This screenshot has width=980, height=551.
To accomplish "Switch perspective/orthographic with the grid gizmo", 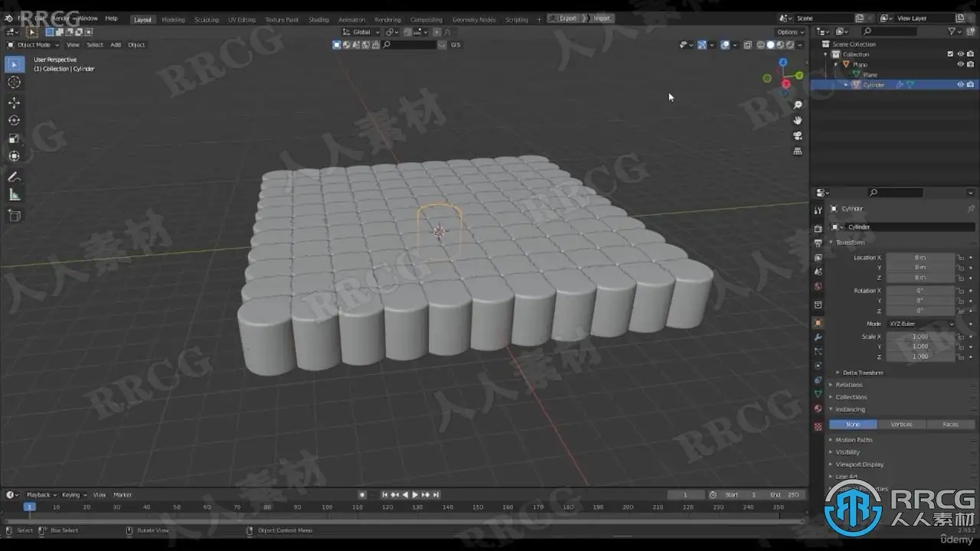I will point(798,151).
